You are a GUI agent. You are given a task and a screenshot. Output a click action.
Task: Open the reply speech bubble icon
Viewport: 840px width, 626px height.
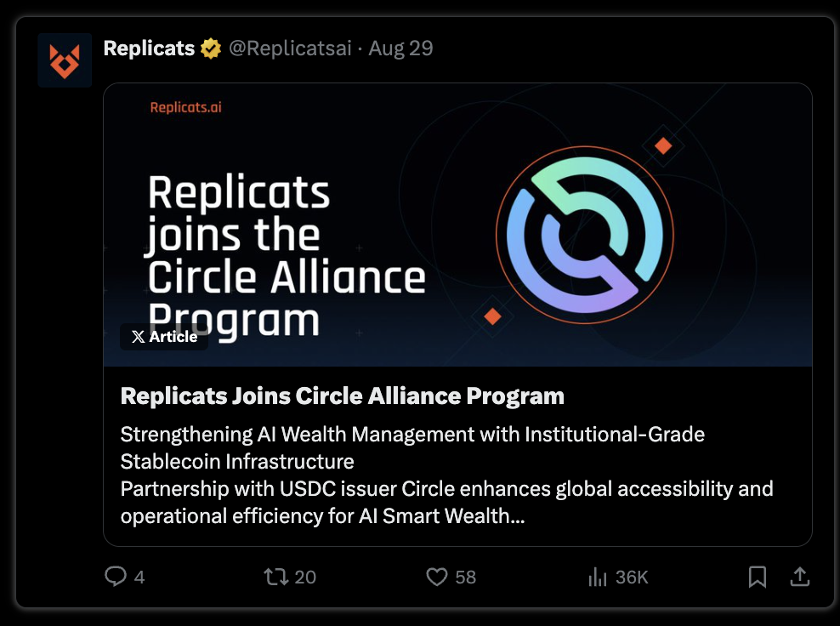tap(115, 577)
